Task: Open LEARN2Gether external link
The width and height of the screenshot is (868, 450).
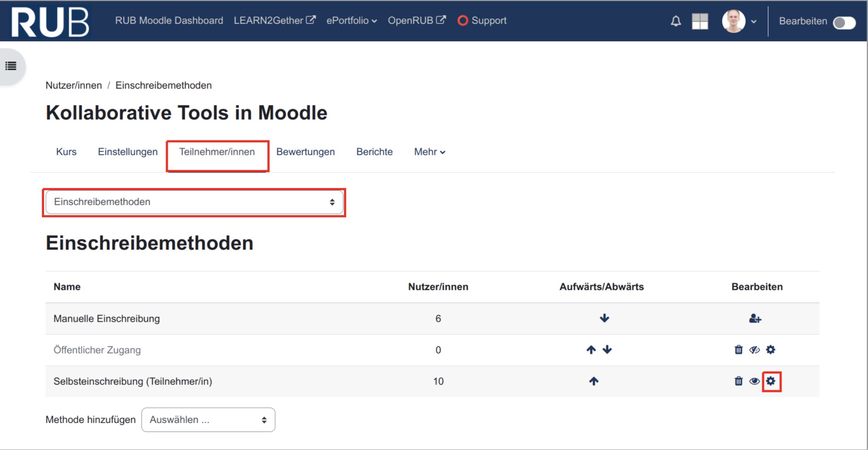Action: (x=275, y=21)
